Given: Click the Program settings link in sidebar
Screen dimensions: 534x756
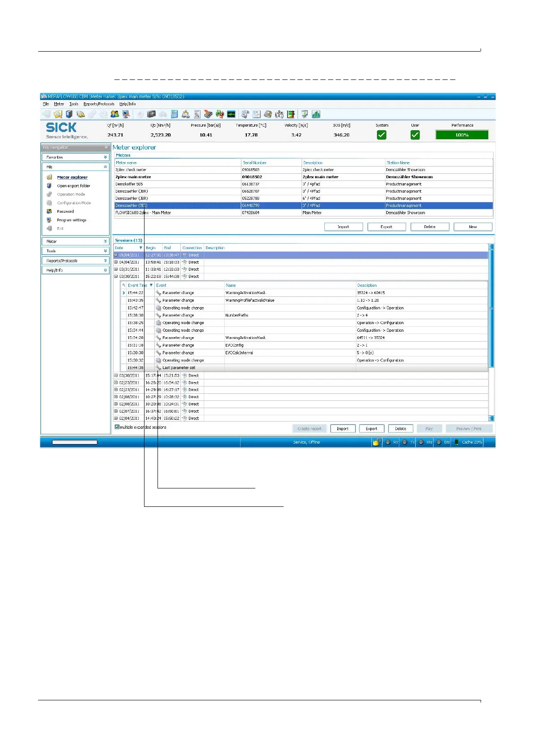Looking at the screenshot, I should 72,220.
